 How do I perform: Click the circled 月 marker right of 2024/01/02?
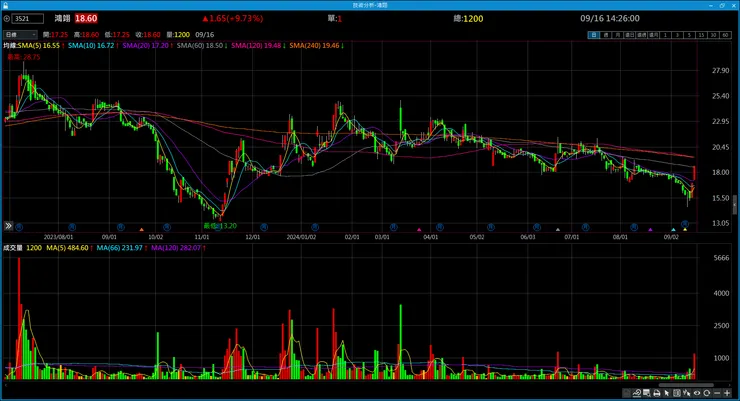315,227
